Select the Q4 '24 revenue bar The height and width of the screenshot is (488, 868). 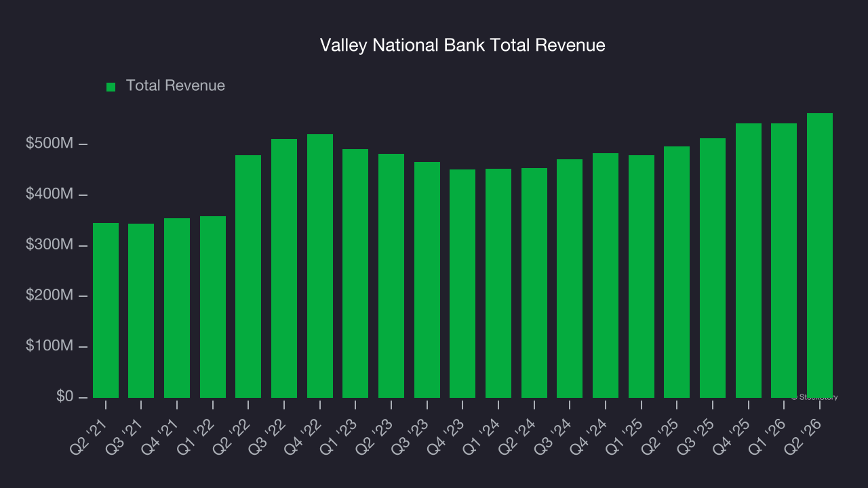point(606,275)
